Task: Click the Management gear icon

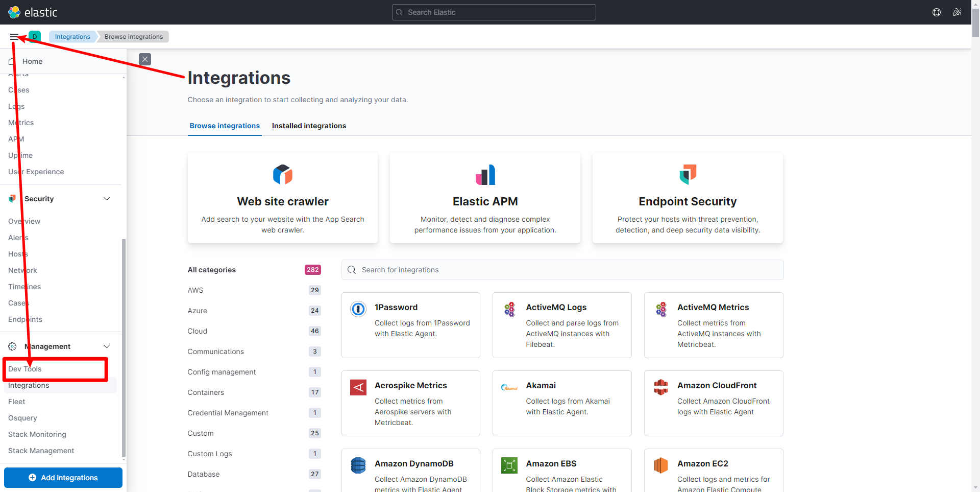Action: pos(12,346)
